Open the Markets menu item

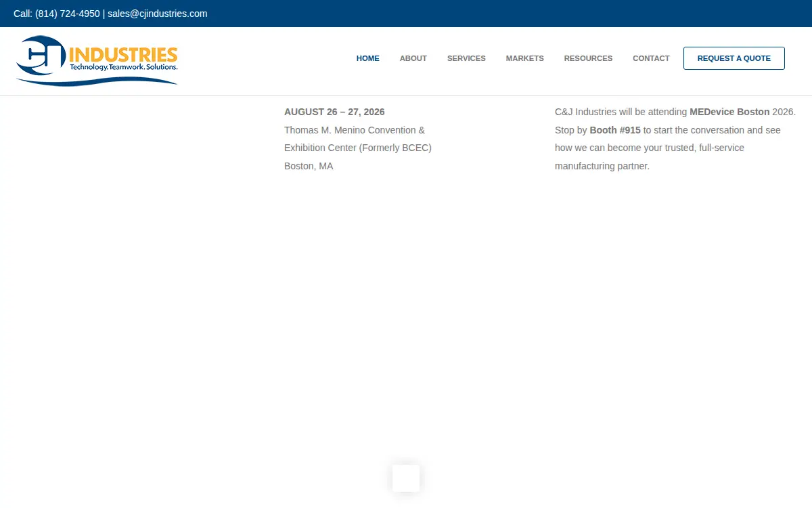[525, 58]
